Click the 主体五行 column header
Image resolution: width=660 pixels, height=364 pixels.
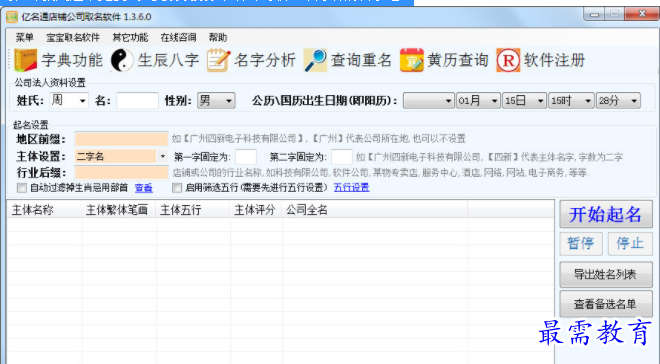tap(193, 210)
